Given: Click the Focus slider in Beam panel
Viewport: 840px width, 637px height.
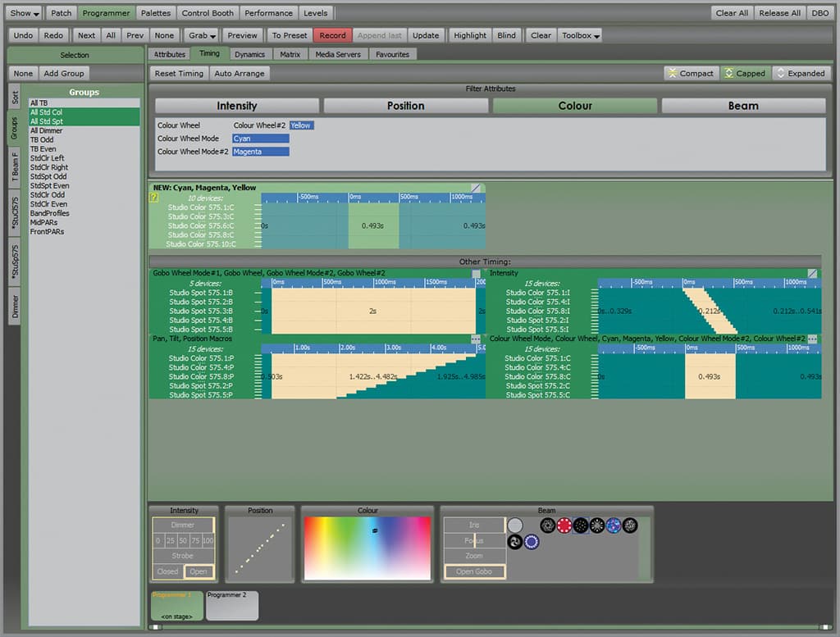Looking at the screenshot, I should point(474,540).
